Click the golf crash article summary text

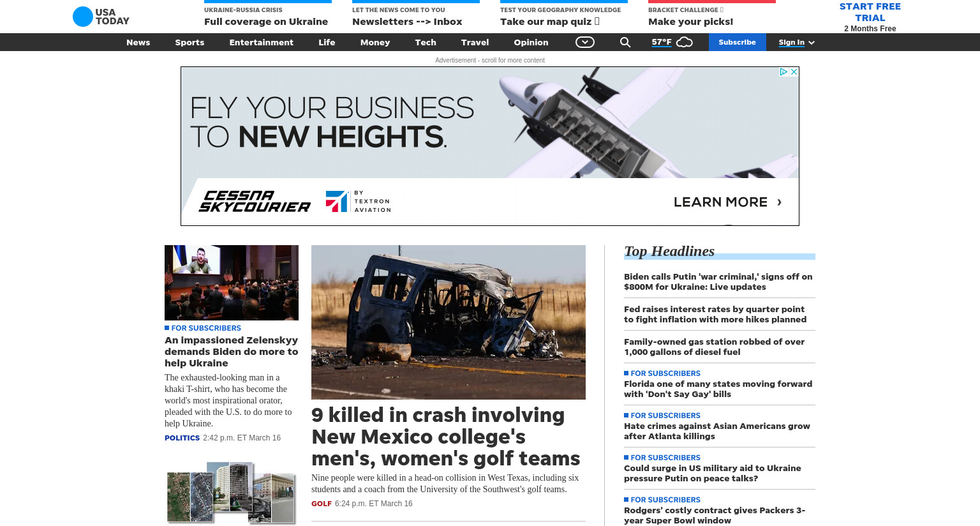(x=445, y=483)
